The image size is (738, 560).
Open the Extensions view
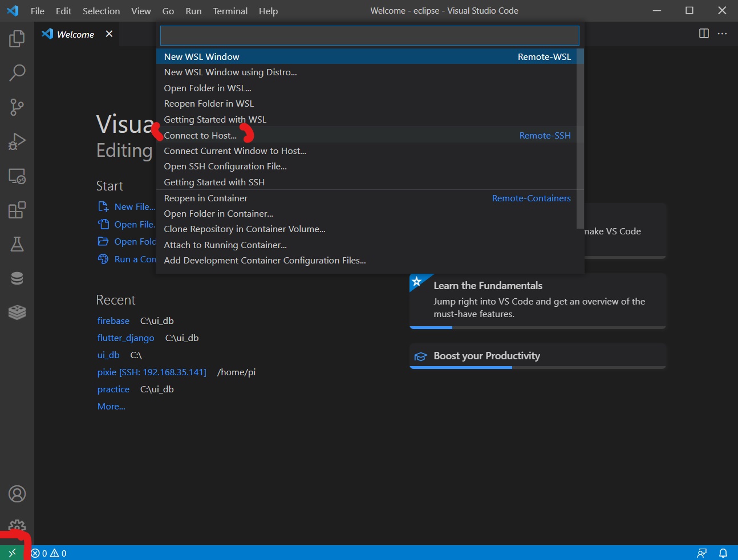coord(17,210)
